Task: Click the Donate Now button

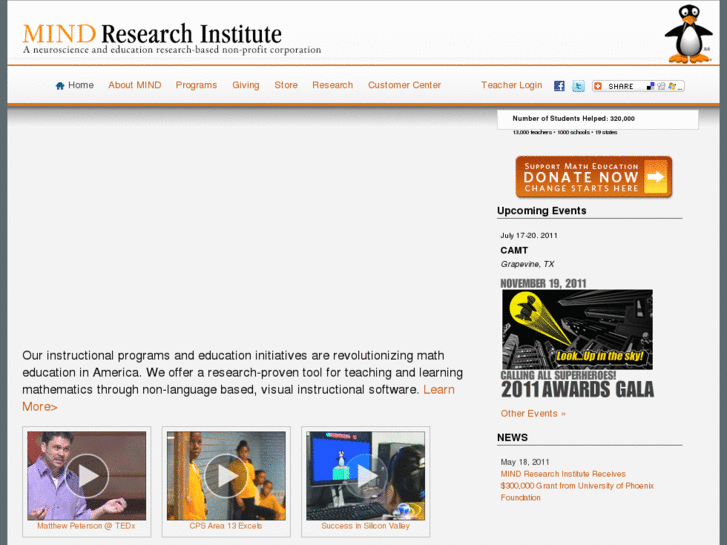Action: tap(594, 177)
